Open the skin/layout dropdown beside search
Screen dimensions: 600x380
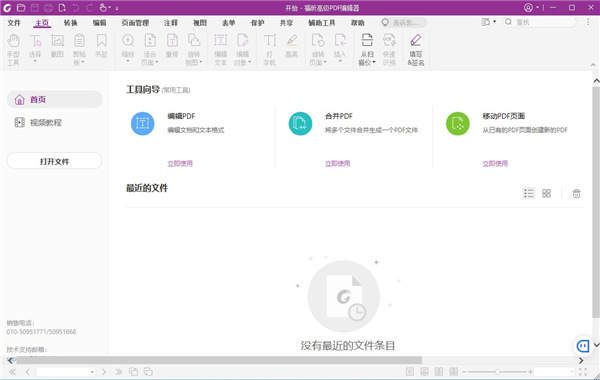(x=494, y=22)
